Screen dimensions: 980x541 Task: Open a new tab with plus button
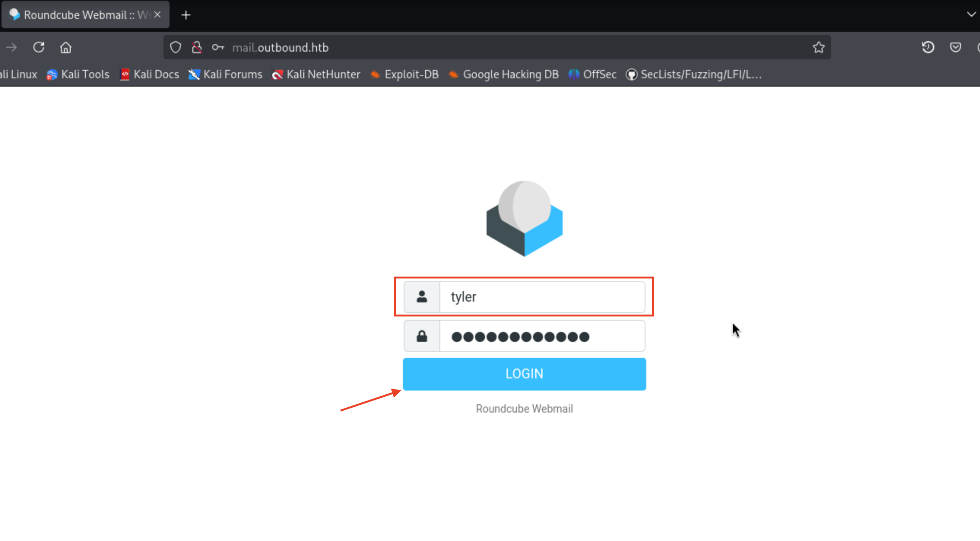click(186, 15)
